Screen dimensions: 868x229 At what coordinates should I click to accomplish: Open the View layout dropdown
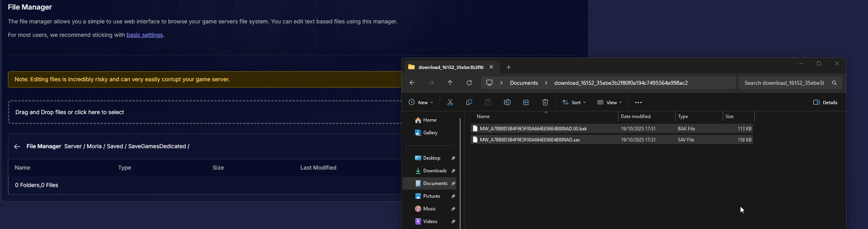point(609,103)
